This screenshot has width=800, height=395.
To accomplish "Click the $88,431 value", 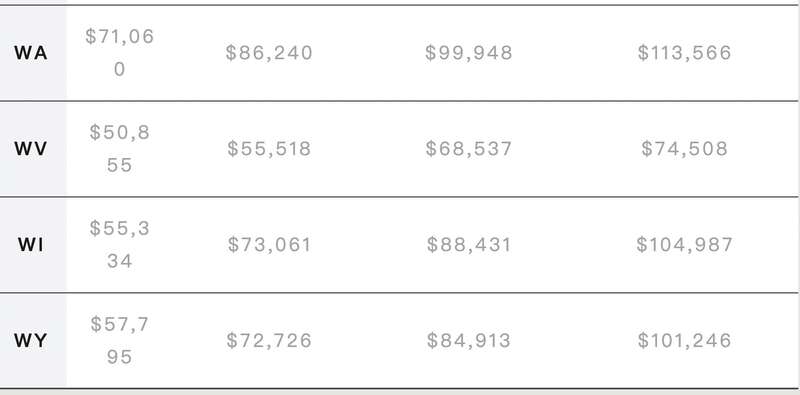I will (469, 245).
